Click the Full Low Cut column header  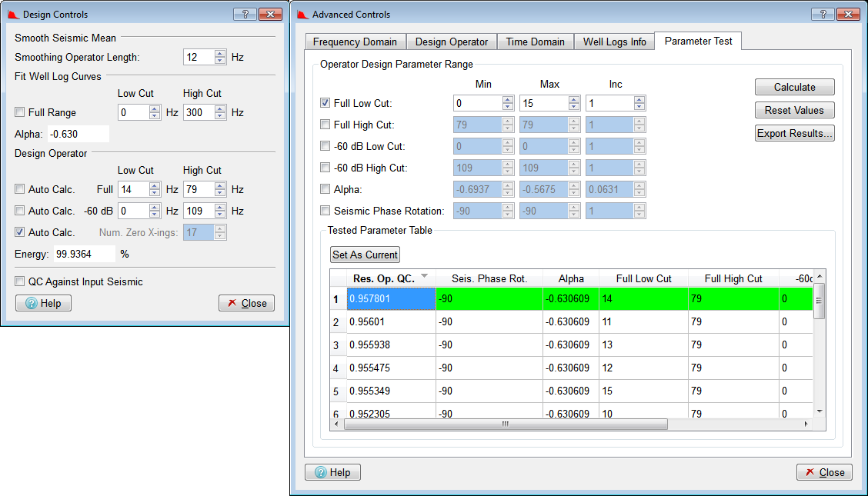point(643,278)
